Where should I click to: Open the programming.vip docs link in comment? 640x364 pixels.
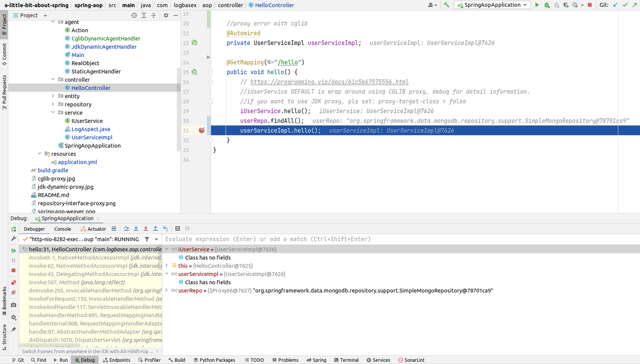(329, 82)
